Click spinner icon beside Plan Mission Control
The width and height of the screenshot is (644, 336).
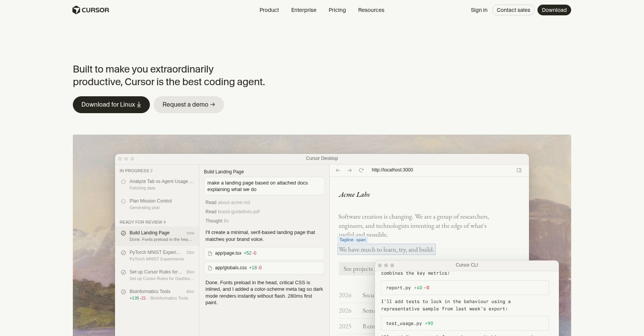(123, 201)
